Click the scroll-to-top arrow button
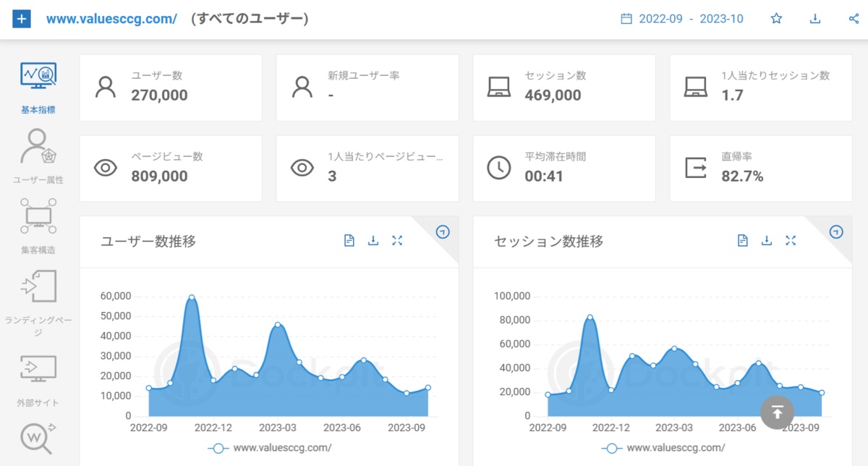This screenshot has height=466, width=868. coord(777,412)
